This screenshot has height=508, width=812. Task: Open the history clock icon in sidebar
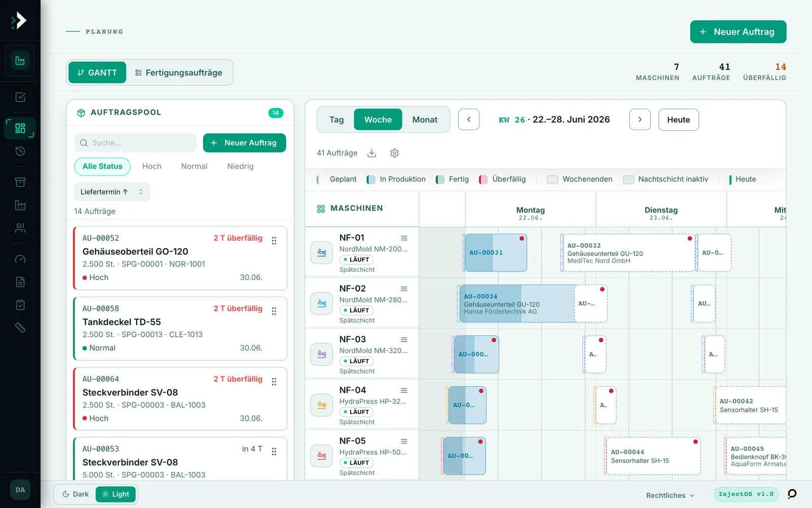coord(20,151)
